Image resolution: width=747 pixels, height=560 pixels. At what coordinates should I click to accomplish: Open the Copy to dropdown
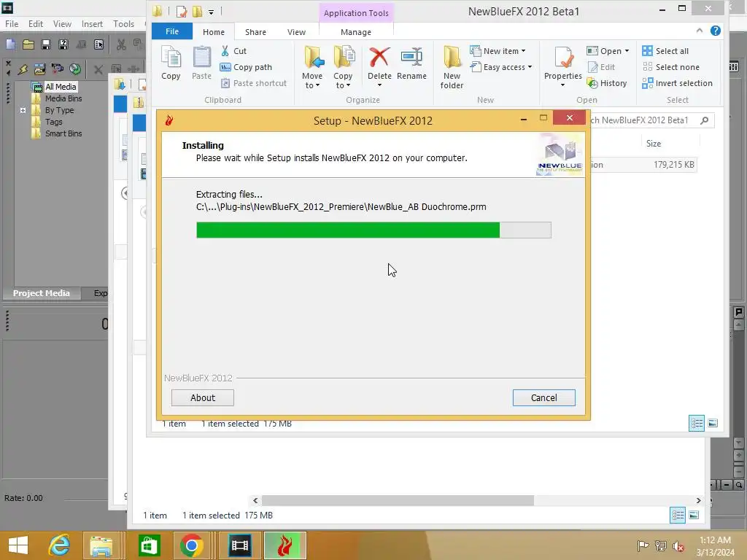[x=343, y=68]
